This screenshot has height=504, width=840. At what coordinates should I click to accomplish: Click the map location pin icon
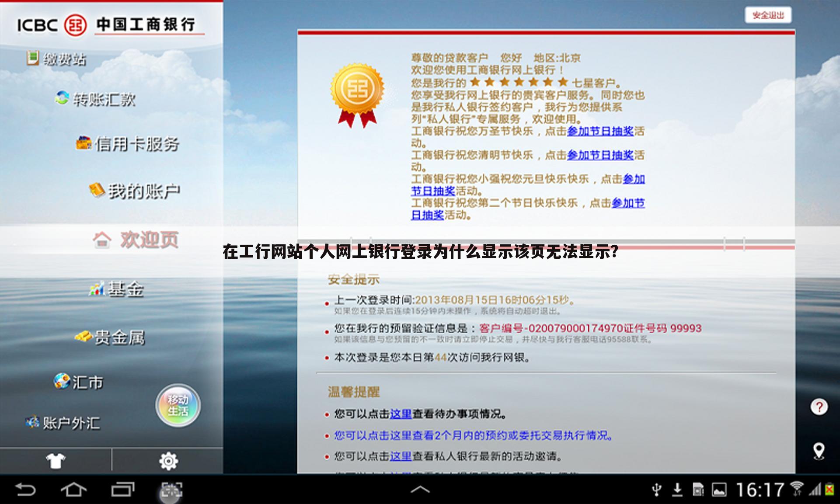point(819,451)
